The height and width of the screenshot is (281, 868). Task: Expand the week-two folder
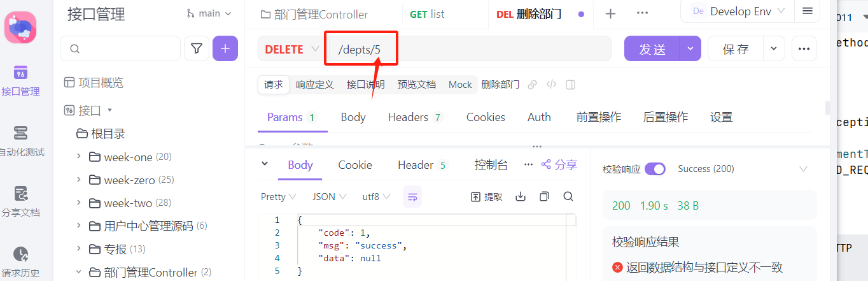pos(78,203)
